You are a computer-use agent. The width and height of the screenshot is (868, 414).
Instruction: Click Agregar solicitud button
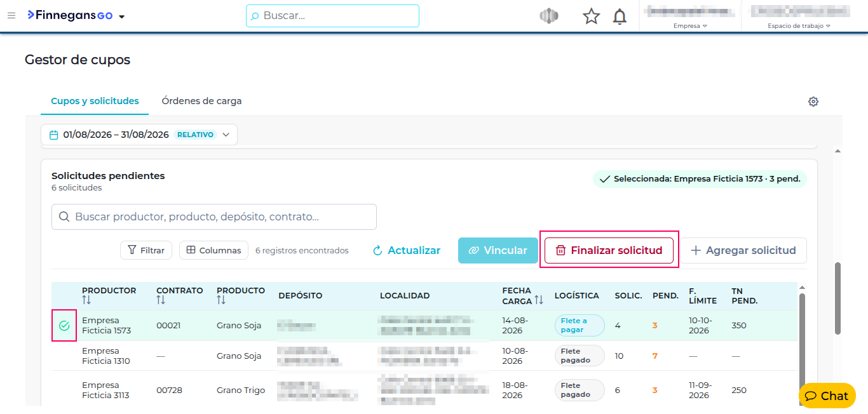(743, 250)
